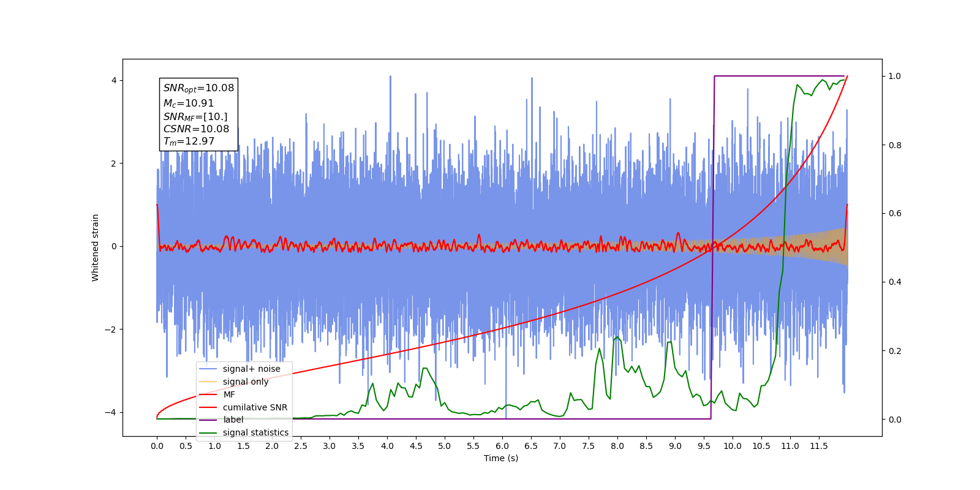Click the 'signal statistics' legend label
Viewport: 980px width, 490px height.
coord(255,432)
